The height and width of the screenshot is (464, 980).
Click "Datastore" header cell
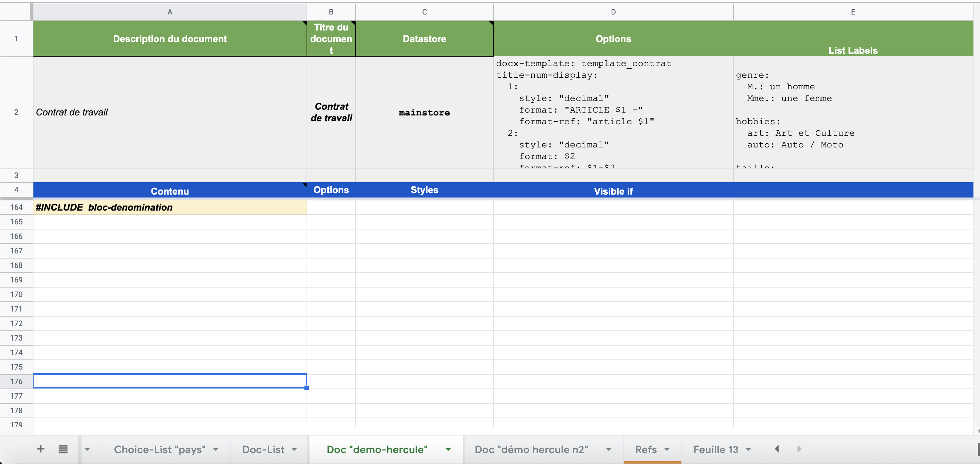coord(425,39)
